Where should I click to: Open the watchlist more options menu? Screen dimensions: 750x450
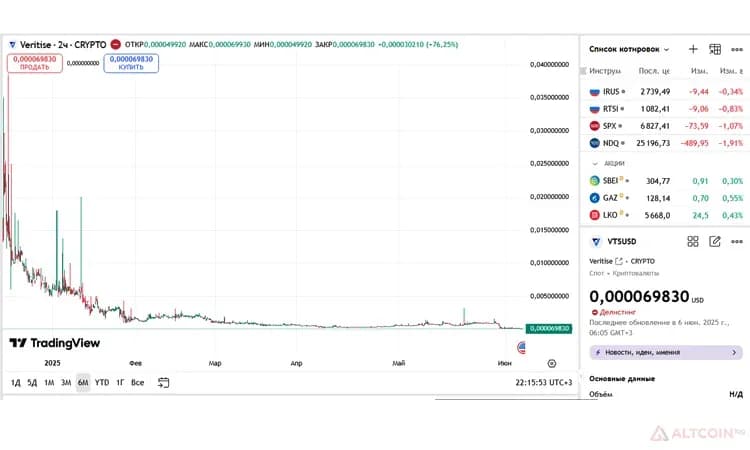pos(737,49)
